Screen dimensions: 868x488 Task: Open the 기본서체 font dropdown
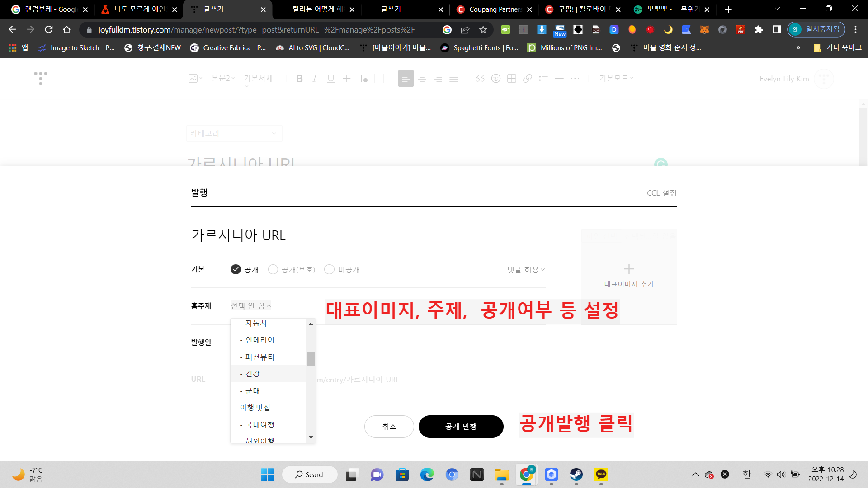pyautogui.click(x=258, y=78)
